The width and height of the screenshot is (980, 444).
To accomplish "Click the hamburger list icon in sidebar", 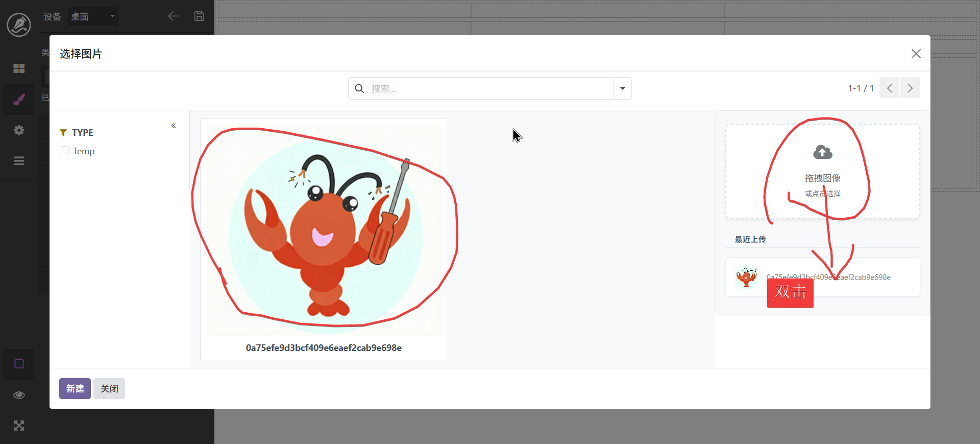I will tap(19, 161).
